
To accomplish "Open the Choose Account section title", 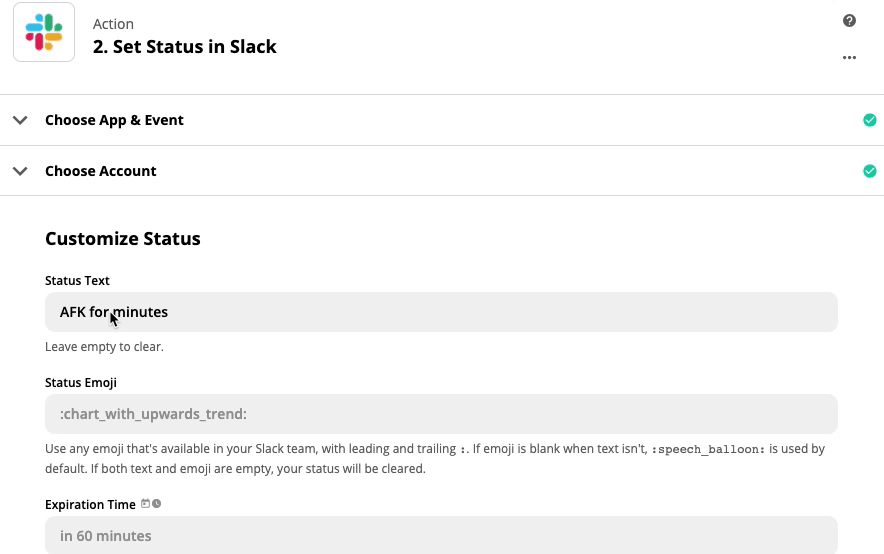I will pos(101,171).
